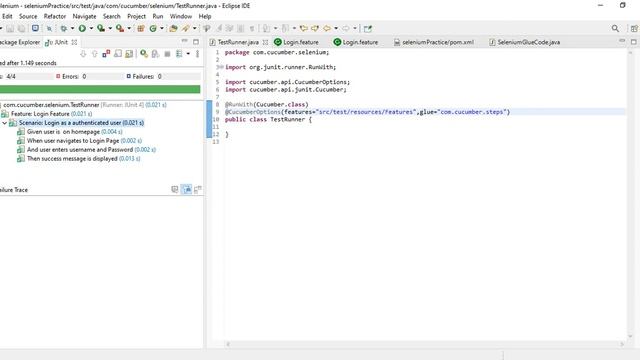Click the Debug gear icon

pyautogui.click(x=64, y=28)
